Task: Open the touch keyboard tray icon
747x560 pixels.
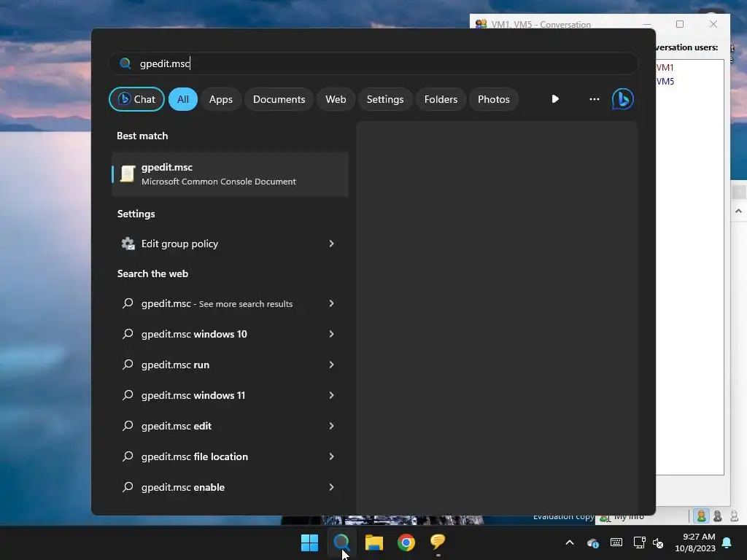Action: 616,542
